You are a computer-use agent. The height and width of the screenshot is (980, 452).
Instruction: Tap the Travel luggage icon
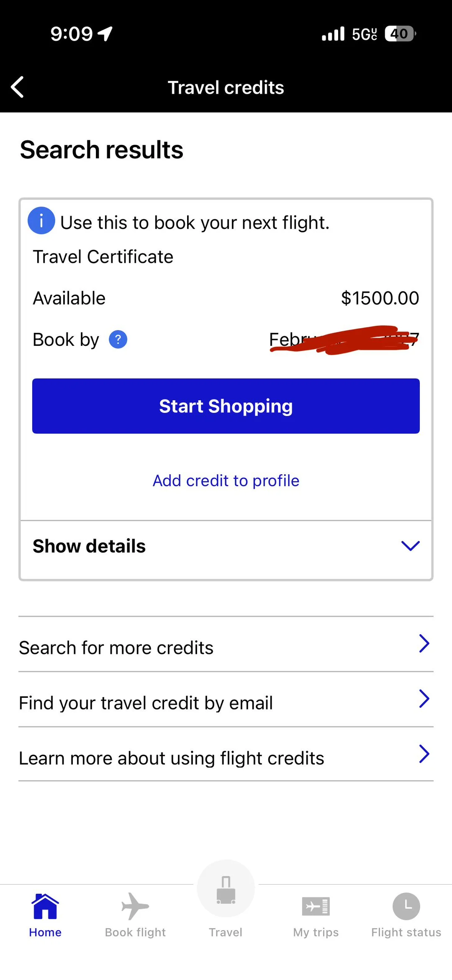coord(226,890)
